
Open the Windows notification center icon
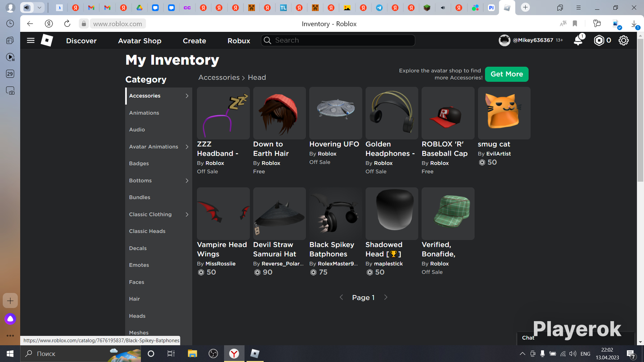tap(631, 354)
